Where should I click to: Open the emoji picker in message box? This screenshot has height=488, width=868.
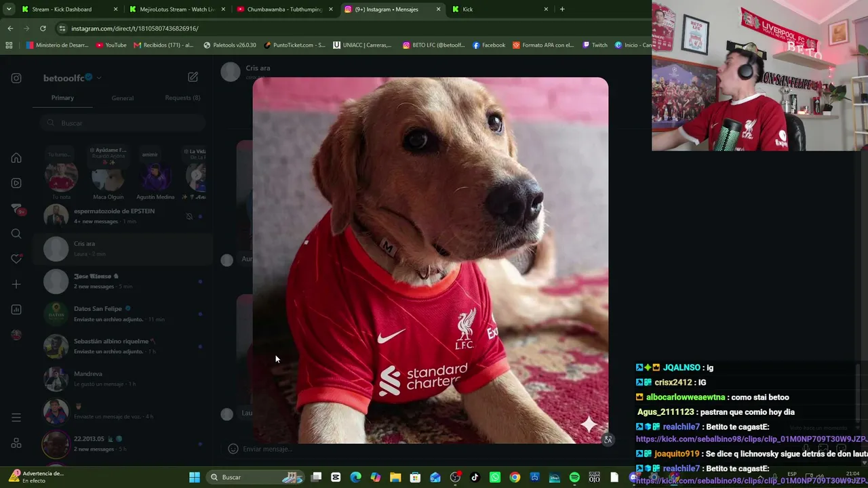pyautogui.click(x=233, y=449)
